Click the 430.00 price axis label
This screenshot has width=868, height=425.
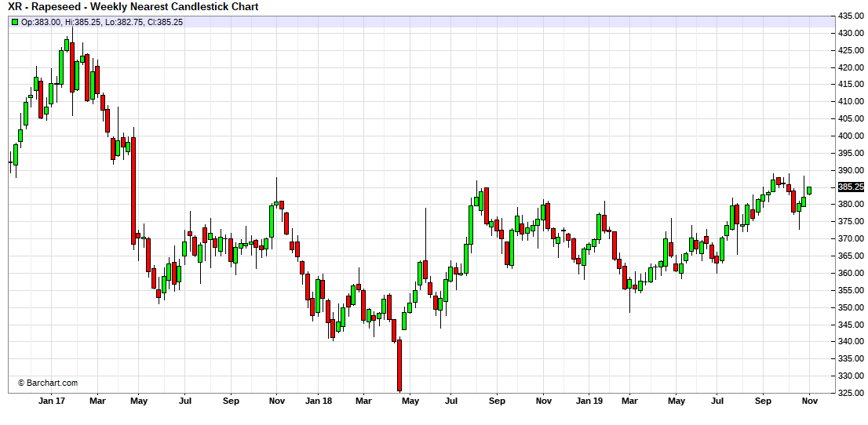click(x=852, y=33)
